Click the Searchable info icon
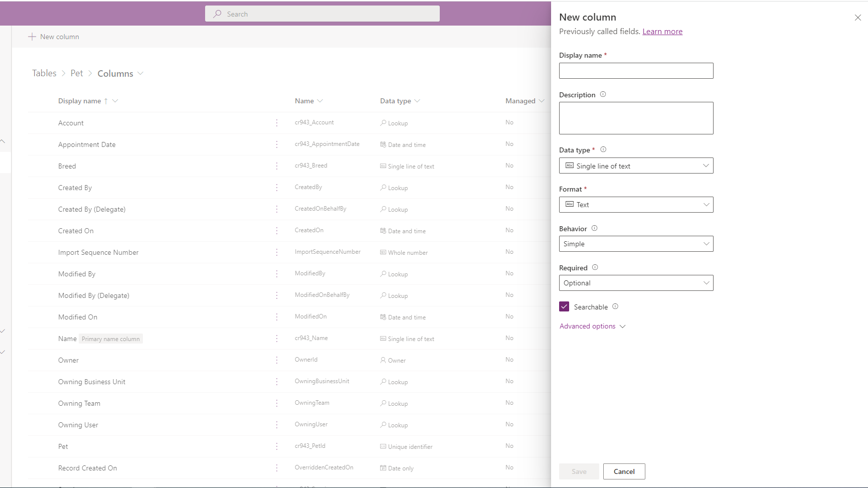868x488 pixels. pos(615,306)
